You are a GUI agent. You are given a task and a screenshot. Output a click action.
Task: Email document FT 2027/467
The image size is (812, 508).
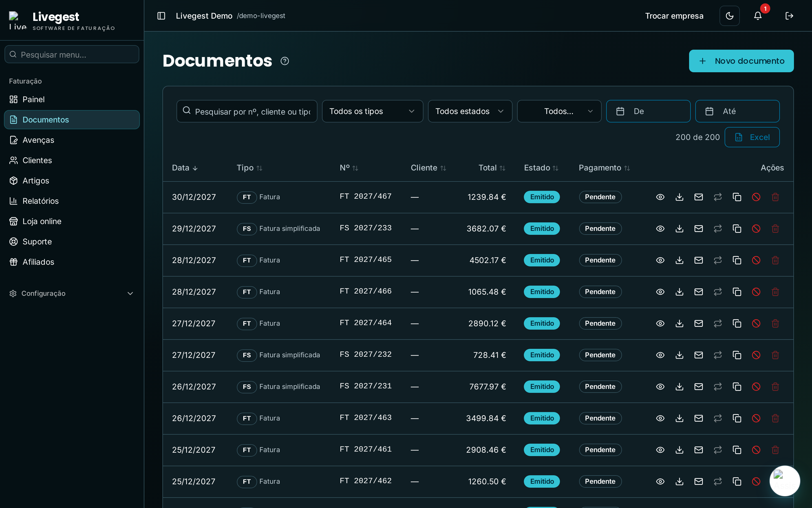click(x=699, y=197)
